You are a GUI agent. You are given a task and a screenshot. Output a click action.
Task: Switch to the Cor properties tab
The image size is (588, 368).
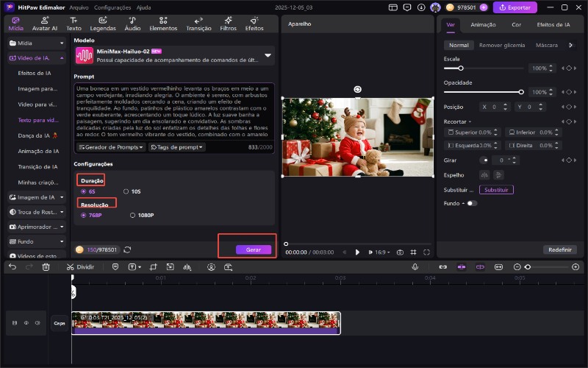[x=517, y=25]
